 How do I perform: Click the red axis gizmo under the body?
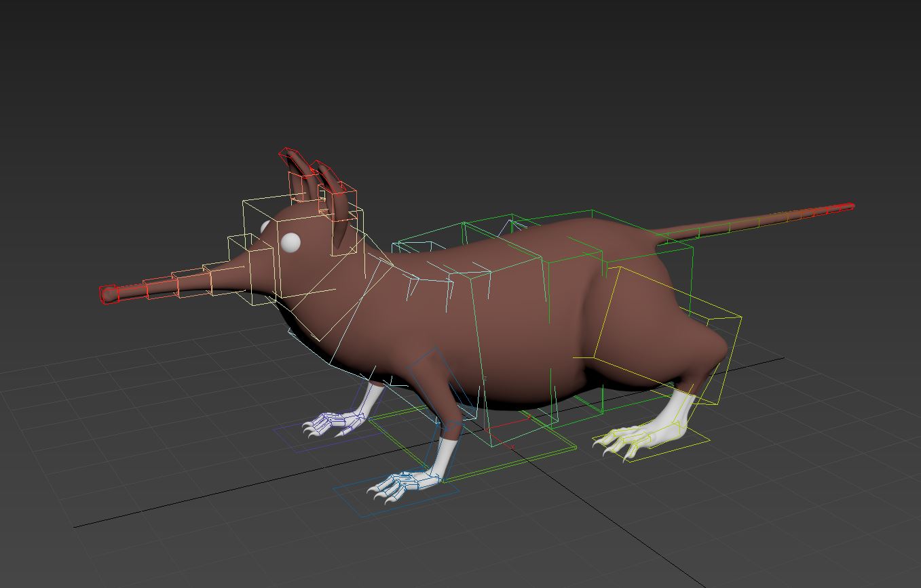point(506,426)
